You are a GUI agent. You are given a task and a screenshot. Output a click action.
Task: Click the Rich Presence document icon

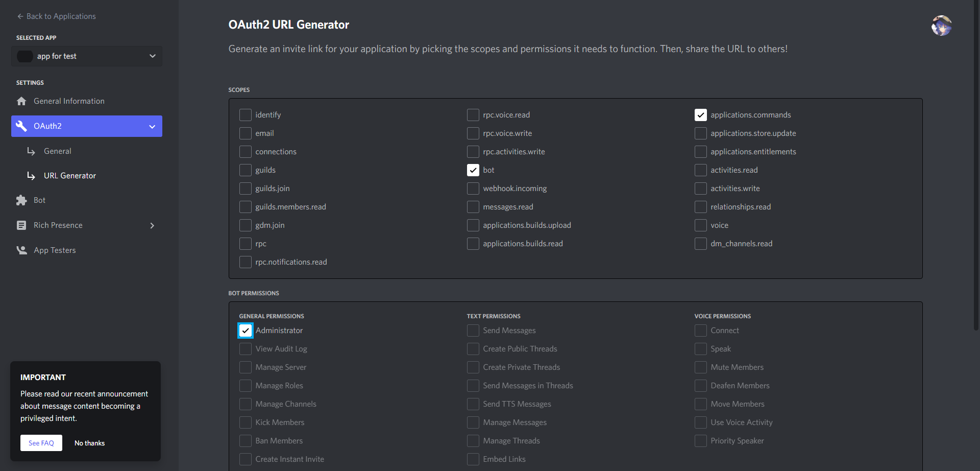pyautogui.click(x=21, y=225)
